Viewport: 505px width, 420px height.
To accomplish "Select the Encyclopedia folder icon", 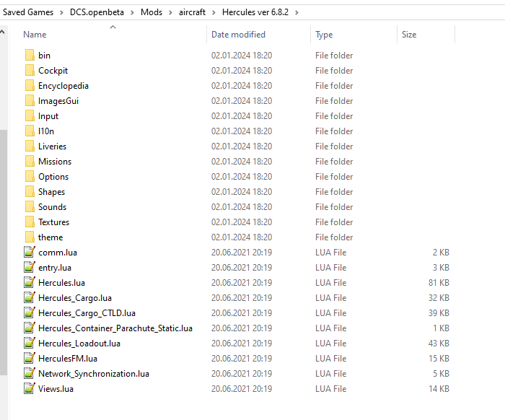I will [x=30, y=85].
